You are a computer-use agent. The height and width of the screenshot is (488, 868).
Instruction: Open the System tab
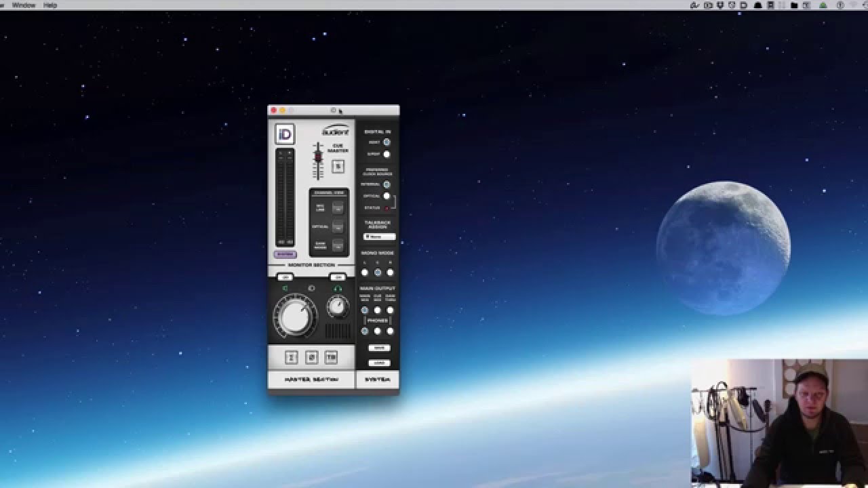[x=378, y=380]
